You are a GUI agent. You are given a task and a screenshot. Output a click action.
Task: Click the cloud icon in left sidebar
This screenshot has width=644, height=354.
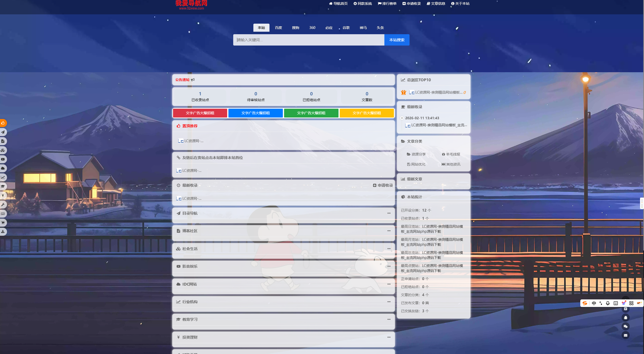[3, 168]
